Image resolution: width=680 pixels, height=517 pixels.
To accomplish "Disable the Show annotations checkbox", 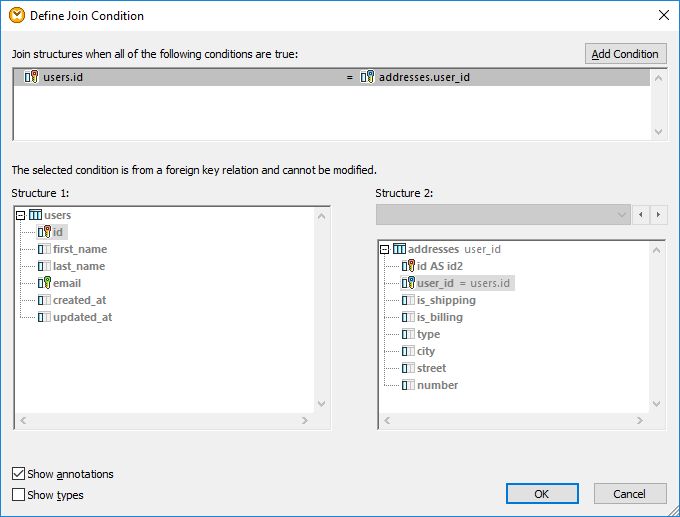I will (19, 474).
